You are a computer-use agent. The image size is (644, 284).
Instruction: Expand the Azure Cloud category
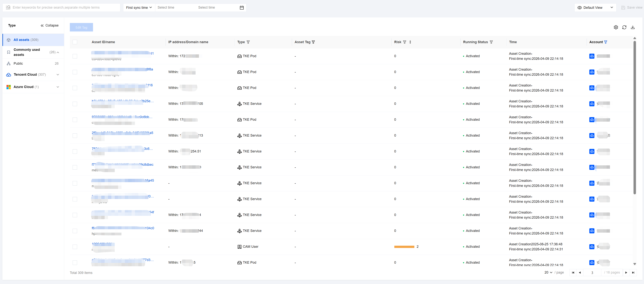[x=58, y=87]
